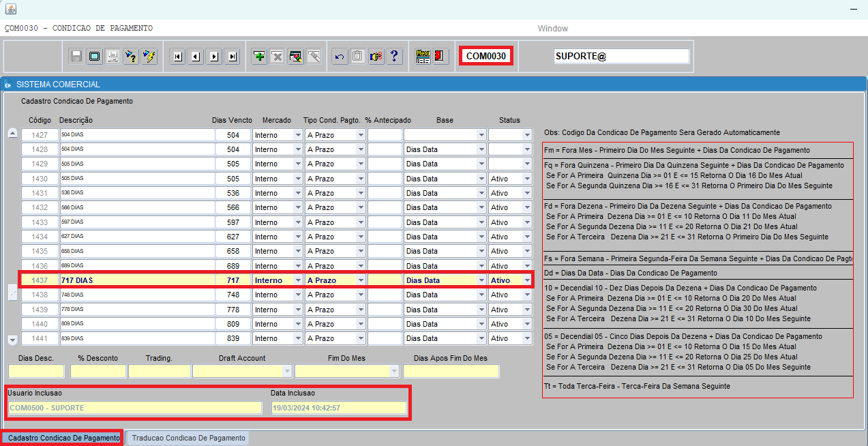Screen dimensions: 868x446
Task: Click the undo arrow icon
Action: click(340, 57)
